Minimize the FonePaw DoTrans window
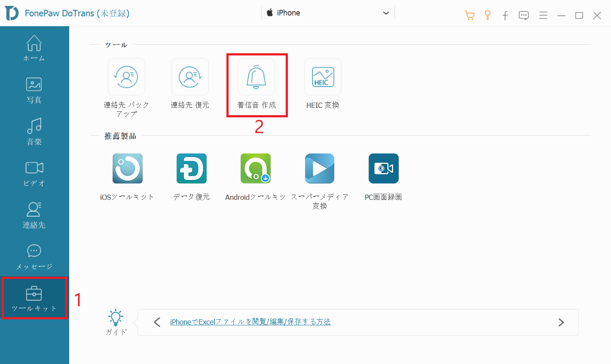The width and height of the screenshot is (611, 364). pyautogui.click(x=562, y=15)
